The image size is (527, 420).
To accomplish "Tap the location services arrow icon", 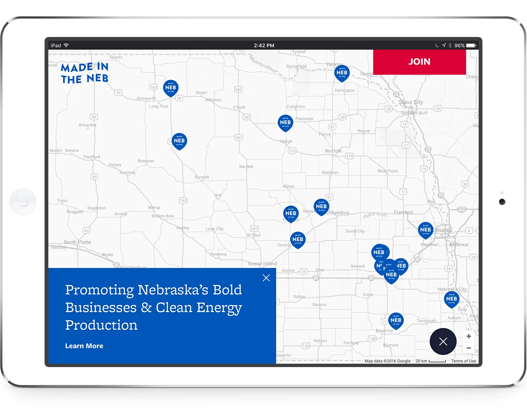I will 444,45.
